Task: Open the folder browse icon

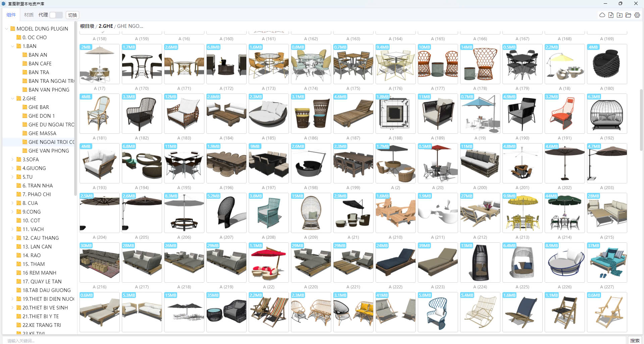Action: (x=628, y=15)
